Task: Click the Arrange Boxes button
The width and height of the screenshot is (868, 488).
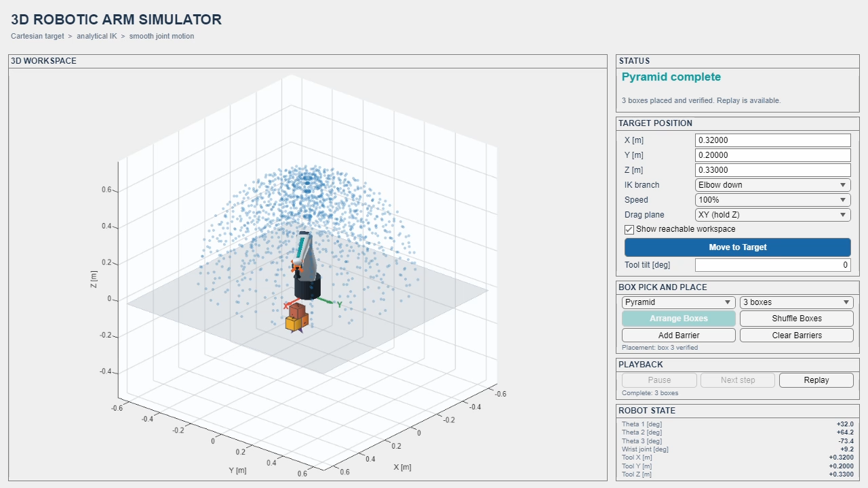Action: coord(679,319)
